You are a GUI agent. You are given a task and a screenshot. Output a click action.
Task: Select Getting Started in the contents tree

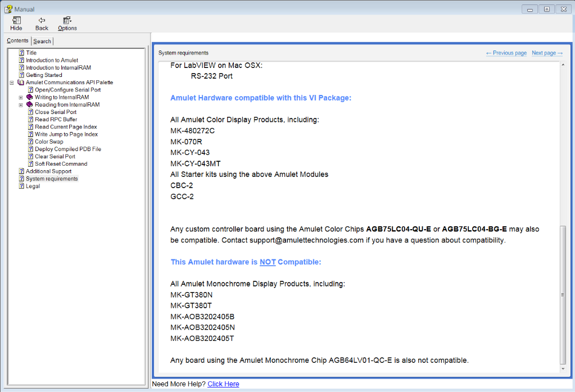pos(44,75)
